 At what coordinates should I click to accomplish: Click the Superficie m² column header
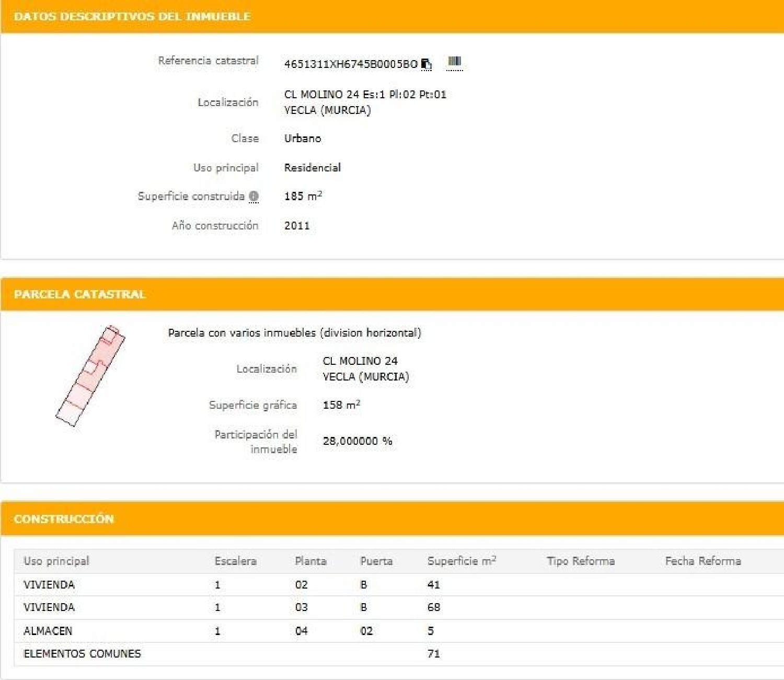point(461,561)
